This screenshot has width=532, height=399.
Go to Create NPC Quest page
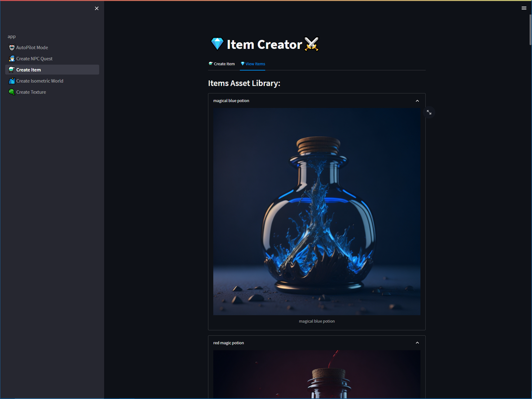coord(52,59)
